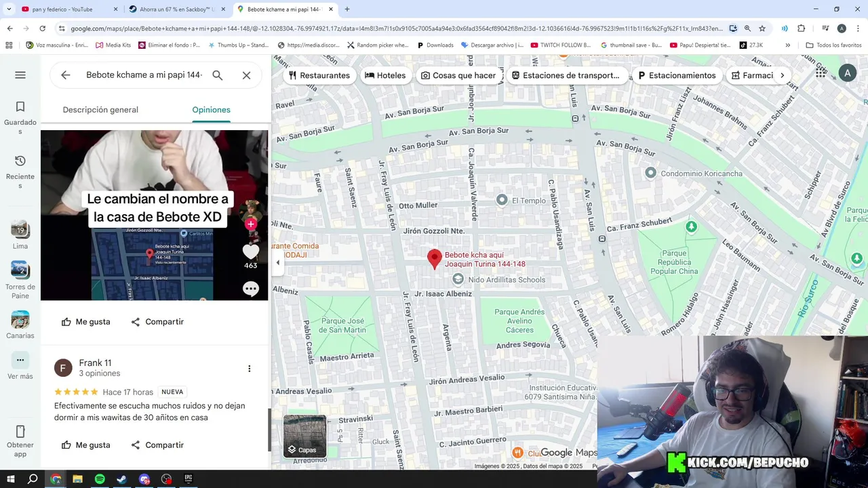Click the Parque República Popular China marker
The height and width of the screenshot is (488, 868).
691,227
